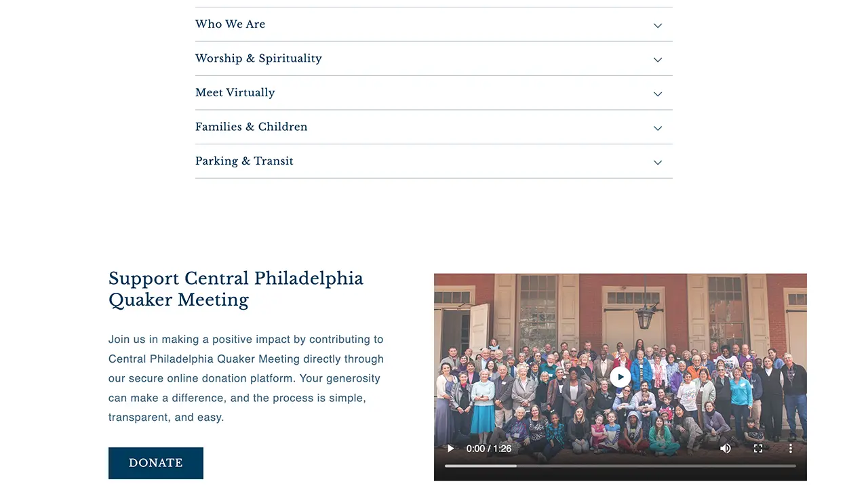The width and height of the screenshot is (868, 488).
Task: Toggle the volume icon to unmute
Action: coord(725,448)
